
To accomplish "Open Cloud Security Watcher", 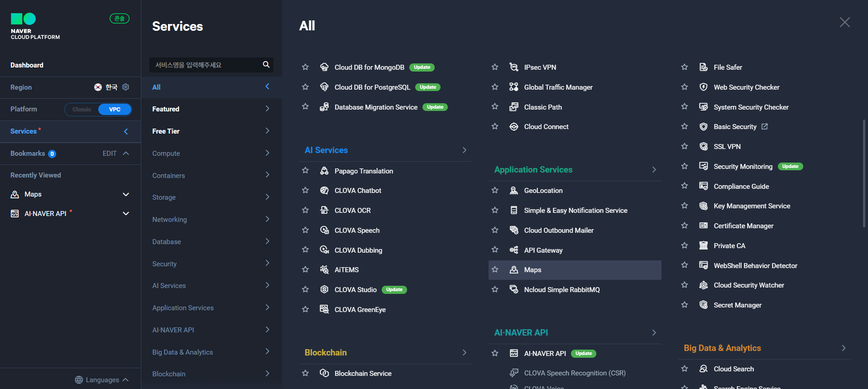I will click(749, 285).
